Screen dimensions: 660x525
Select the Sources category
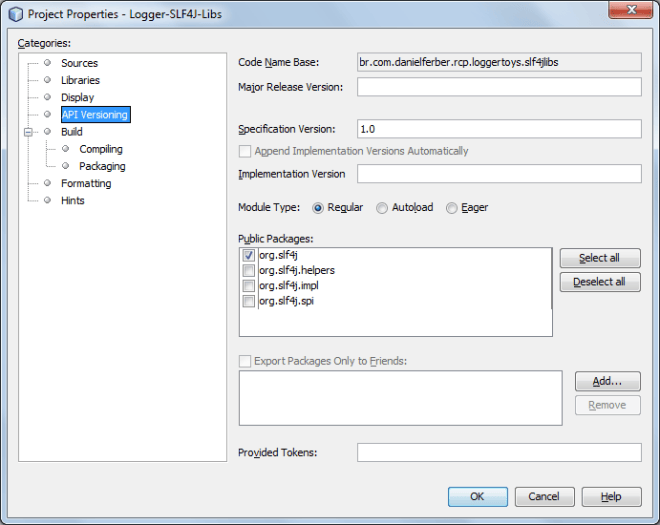tap(79, 63)
